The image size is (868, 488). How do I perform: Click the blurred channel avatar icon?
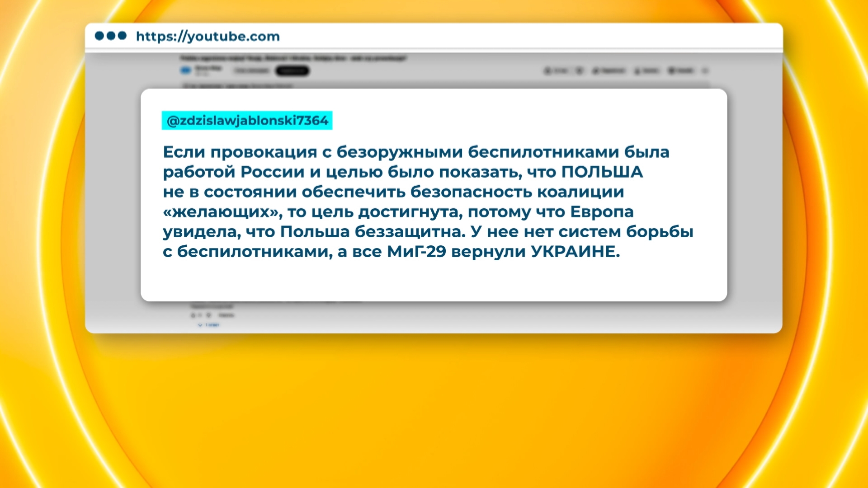tap(186, 70)
